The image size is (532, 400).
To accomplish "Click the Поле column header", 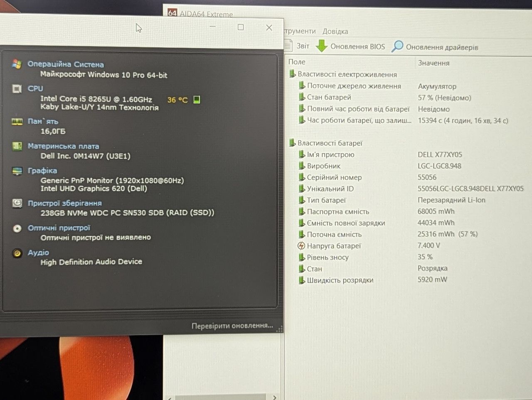I will point(297,62).
